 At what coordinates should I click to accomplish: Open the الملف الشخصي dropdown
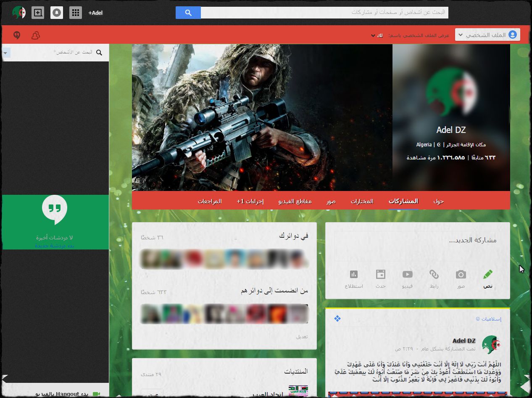click(x=487, y=35)
